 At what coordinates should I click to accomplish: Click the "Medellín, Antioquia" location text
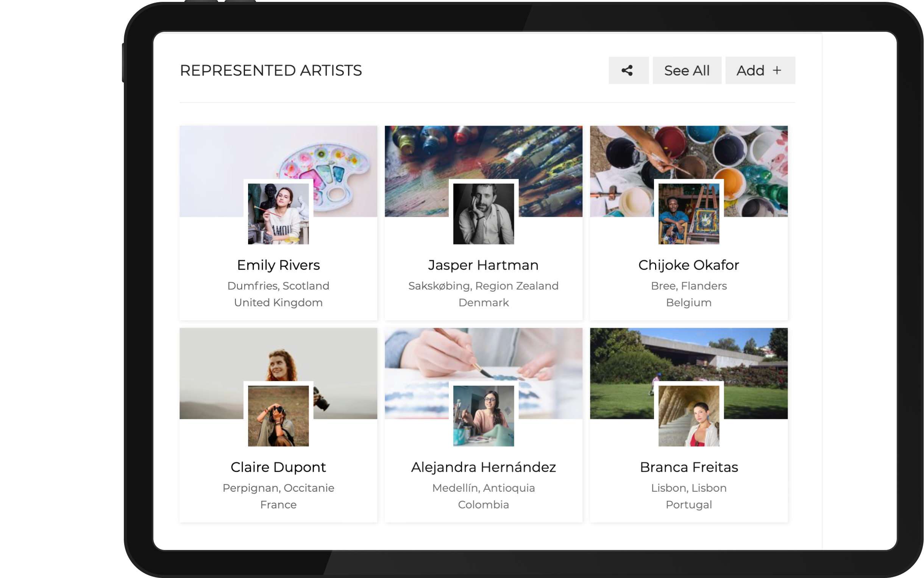coord(484,488)
